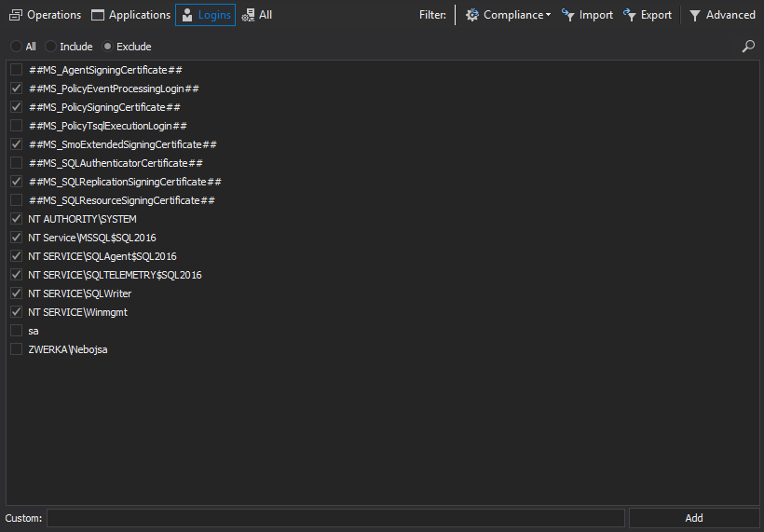This screenshot has width=764, height=532.
Task: Click the ZWERKA\Nebojsa login name
Action: (x=68, y=349)
